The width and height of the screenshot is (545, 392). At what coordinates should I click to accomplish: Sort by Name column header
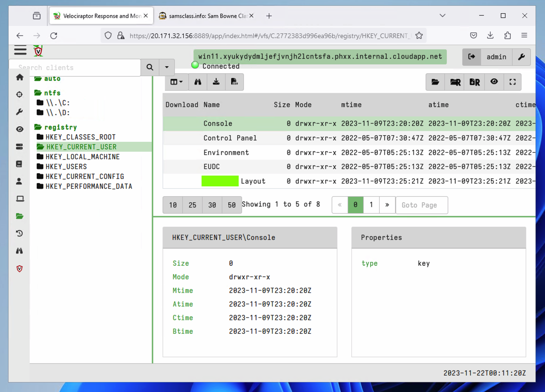click(x=211, y=105)
